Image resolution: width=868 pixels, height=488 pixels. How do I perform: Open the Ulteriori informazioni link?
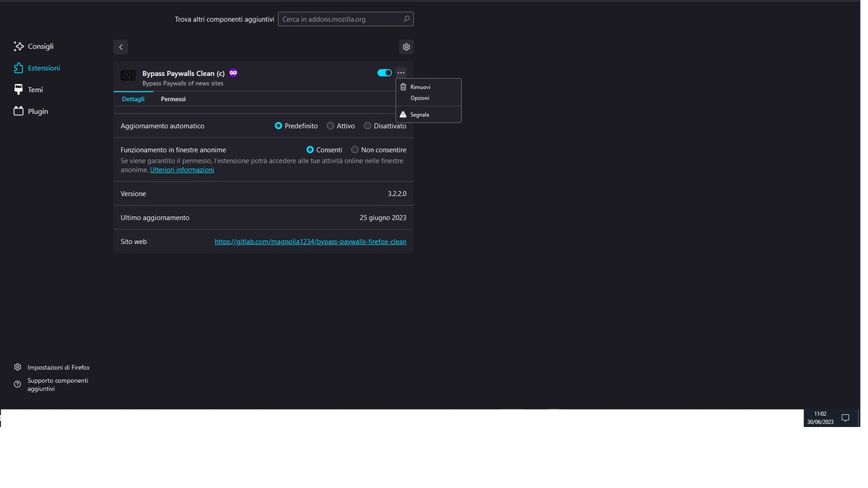pyautogui.click(x=182, y=170)
